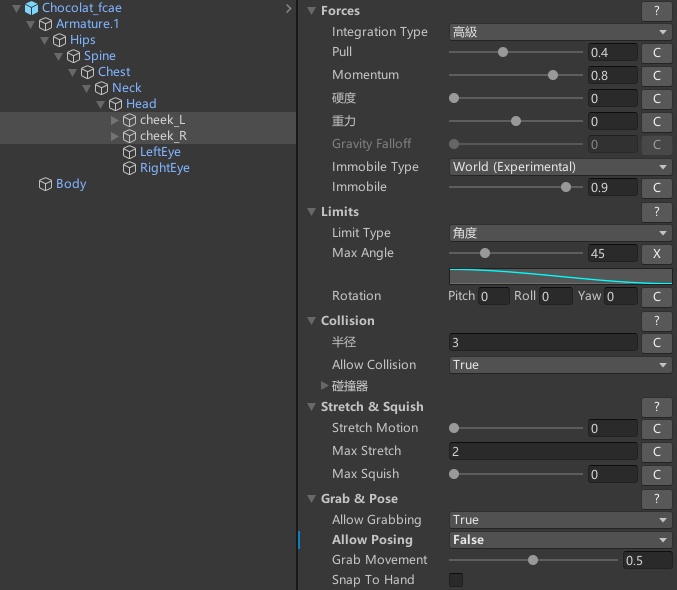Click the Grab Movement slider
677x590 pixels.
(x=533, y=561)
